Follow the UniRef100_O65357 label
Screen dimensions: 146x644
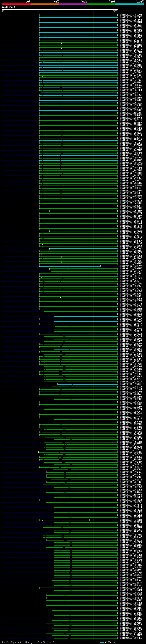tap(131, 95)
